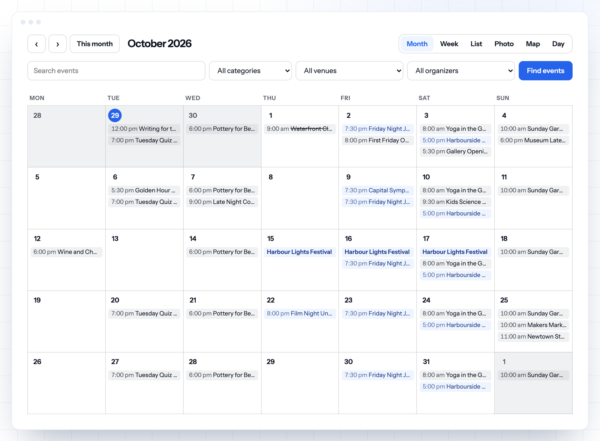This screenshot has height=441, width=600.
Task: Open cancelled 9:00 am Waterfront event
Action: [x=300, y=129]
